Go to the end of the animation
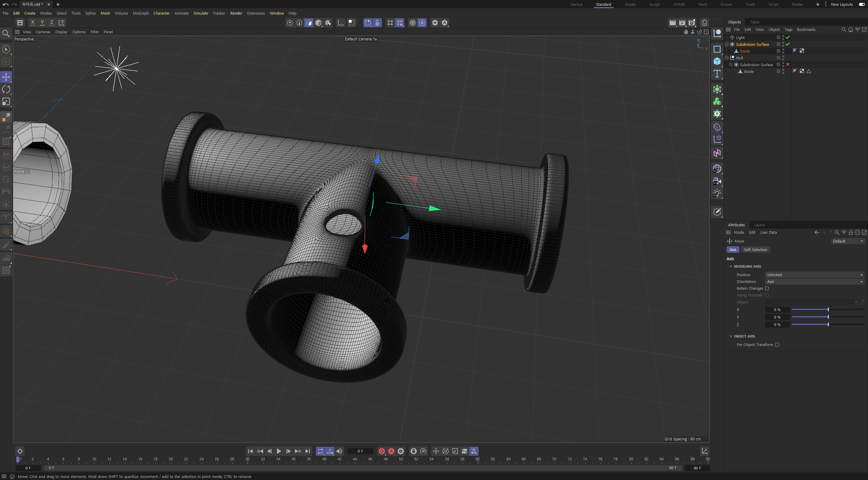This screenshot has width=868, height=480. click(308, 451)
